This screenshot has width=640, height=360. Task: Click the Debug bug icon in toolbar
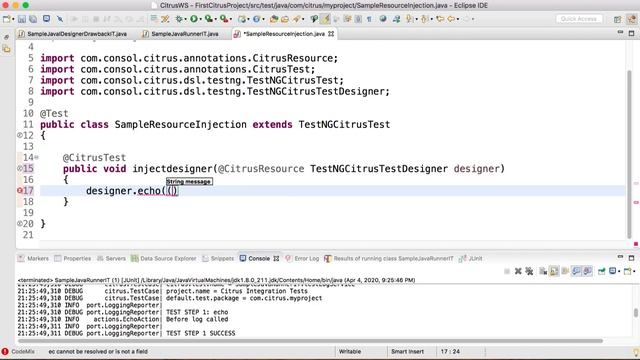[x=179, y=19]
